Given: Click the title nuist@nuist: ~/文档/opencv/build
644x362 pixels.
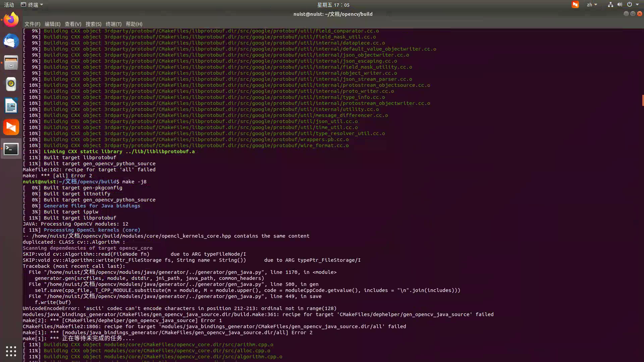Looking at the screenshot, I should (333, 14).
